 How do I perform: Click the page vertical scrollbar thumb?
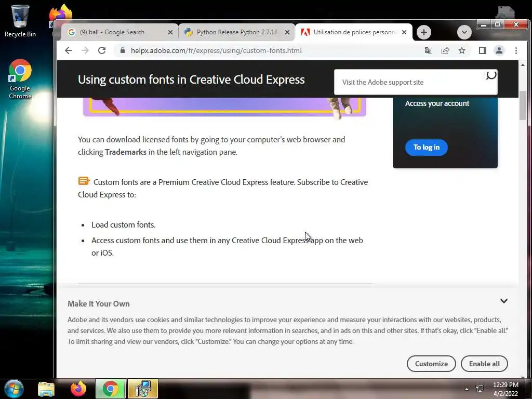(x=523, y=105)
